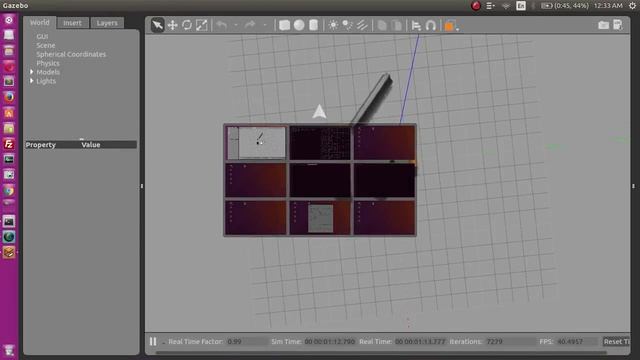Select Spherical Coordinates item
The image size is (640, 360).
71,54
